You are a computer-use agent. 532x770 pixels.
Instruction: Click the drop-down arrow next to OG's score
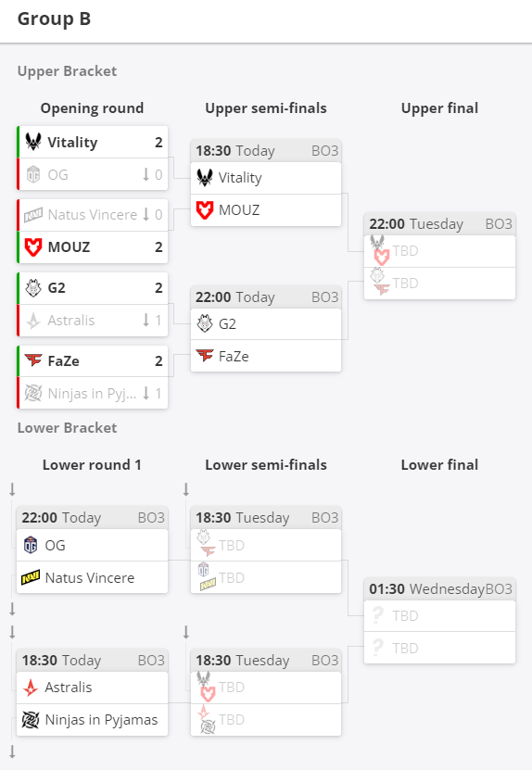[x=146, y=174]
